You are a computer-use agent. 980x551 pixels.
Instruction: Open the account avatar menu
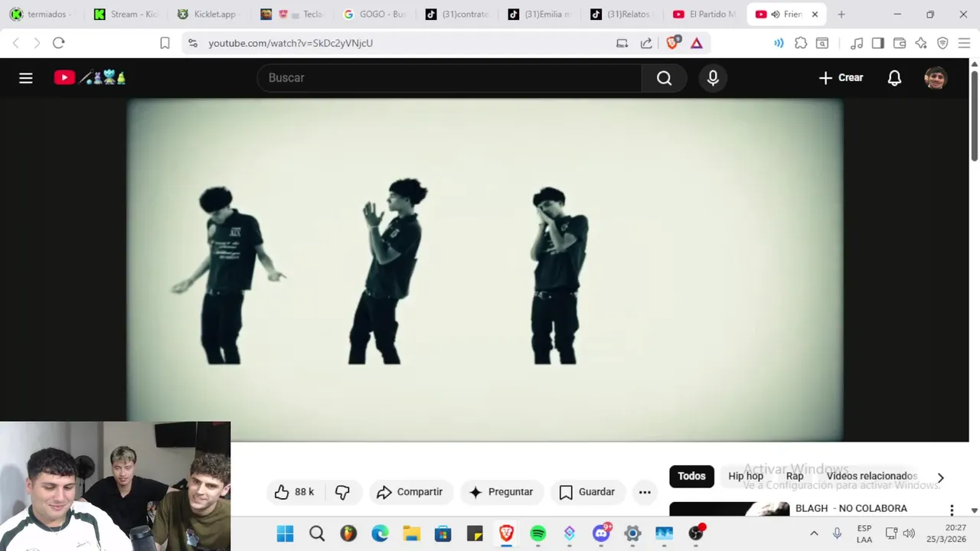(936, 78)
